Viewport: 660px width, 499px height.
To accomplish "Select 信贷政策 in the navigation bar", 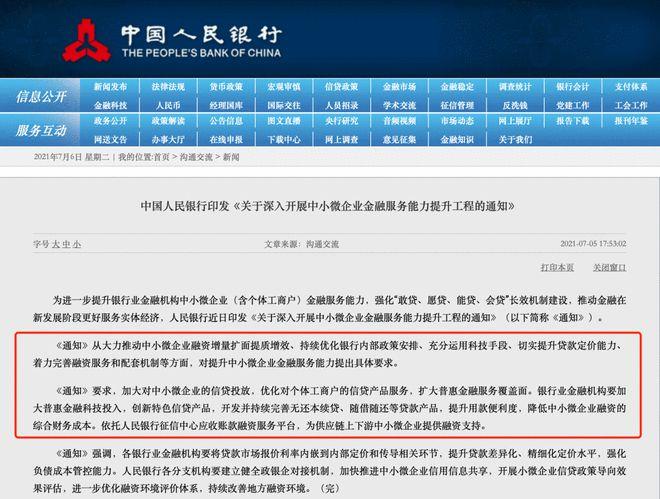I will coord(341,87).
